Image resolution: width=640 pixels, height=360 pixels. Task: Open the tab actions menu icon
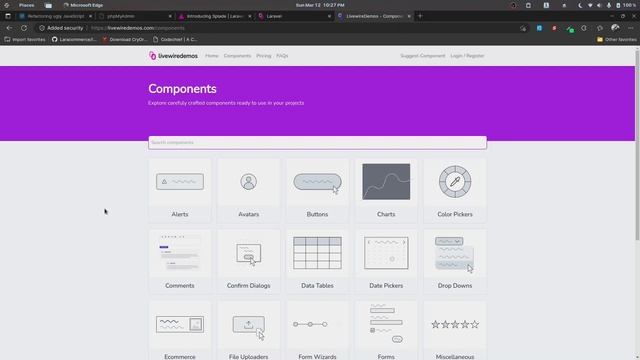click(8, 16)
